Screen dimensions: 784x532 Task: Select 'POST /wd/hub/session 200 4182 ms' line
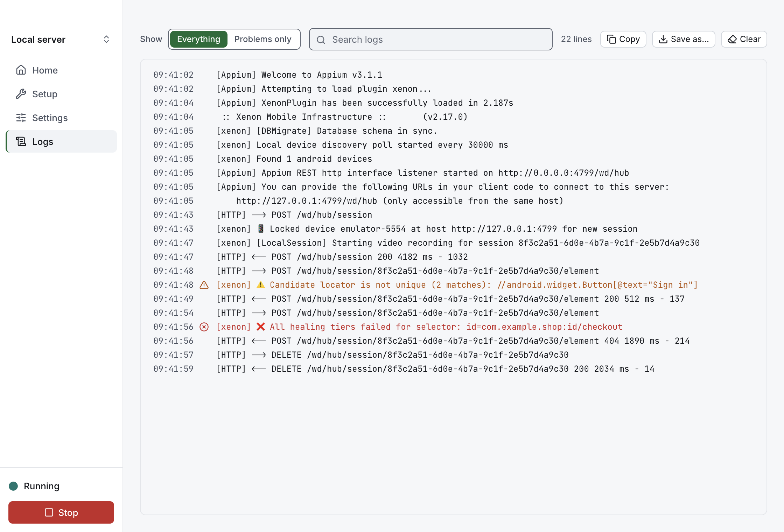453,257
